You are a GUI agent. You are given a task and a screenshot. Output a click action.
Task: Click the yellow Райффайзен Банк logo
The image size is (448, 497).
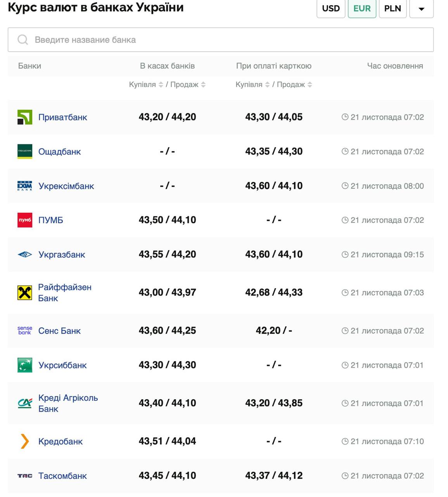click(25, 293)
